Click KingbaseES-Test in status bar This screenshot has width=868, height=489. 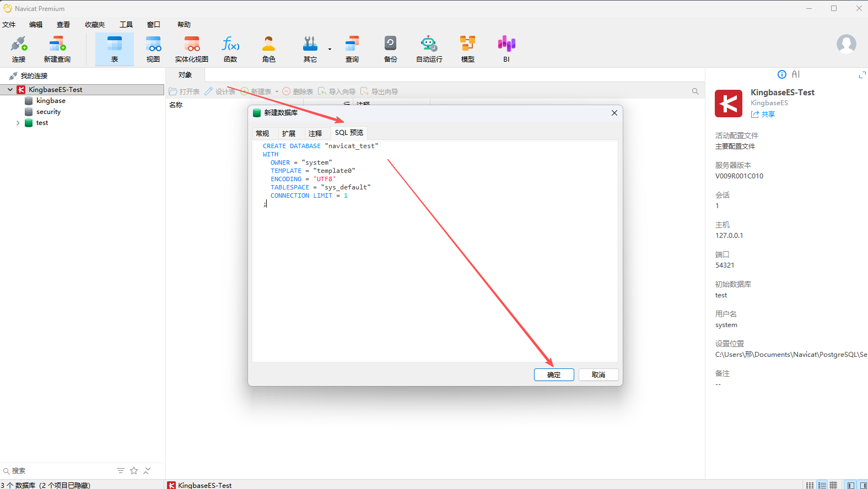[x=200, y=485]
